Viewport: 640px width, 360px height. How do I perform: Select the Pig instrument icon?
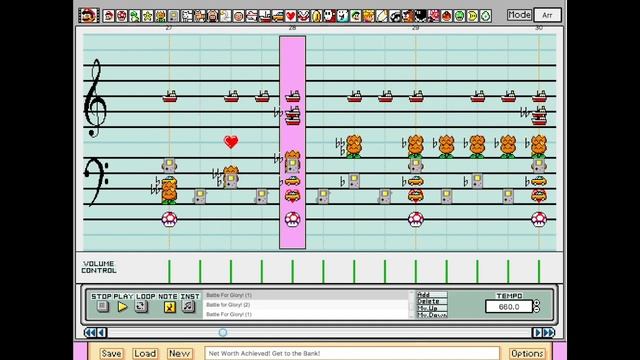coord(213,16)
